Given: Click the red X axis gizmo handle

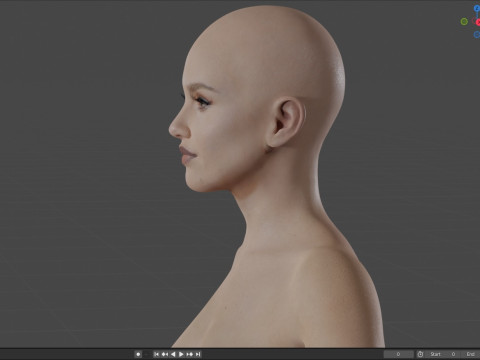Looking at the screenshot, I should click(x=478, y=22).
